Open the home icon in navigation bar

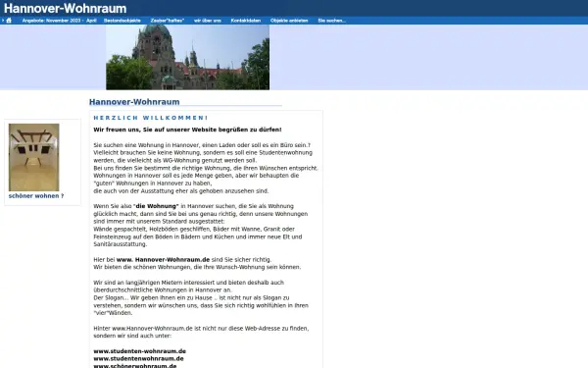pos(9,21)
